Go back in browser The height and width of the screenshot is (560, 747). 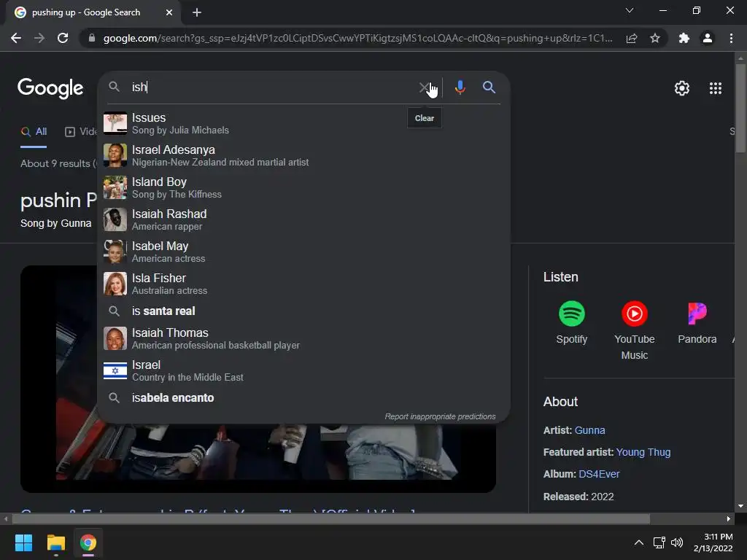coord(16,38)
